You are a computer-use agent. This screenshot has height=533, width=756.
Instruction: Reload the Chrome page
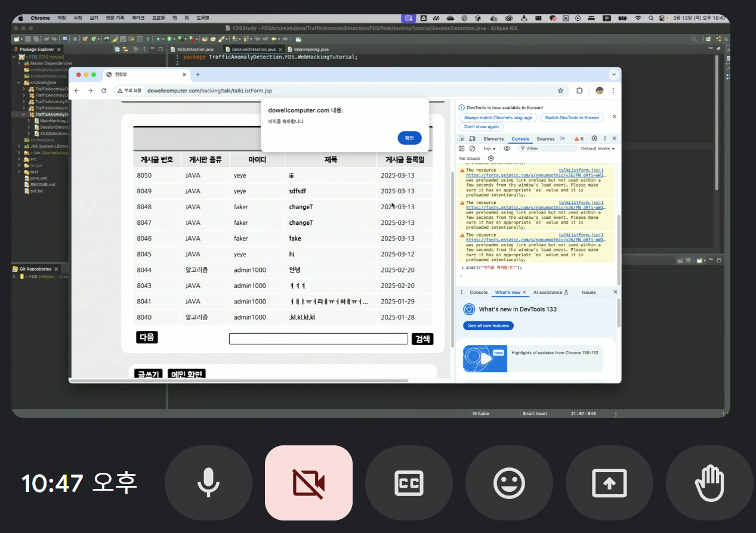[104, 91]
